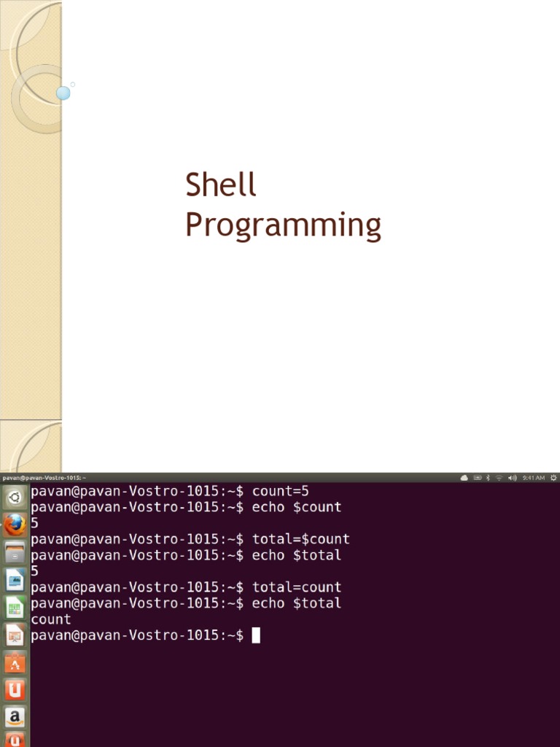Click the terminal window title in the top panel
The height and width of the screenshot is (747, 560).
coord(44,477)
